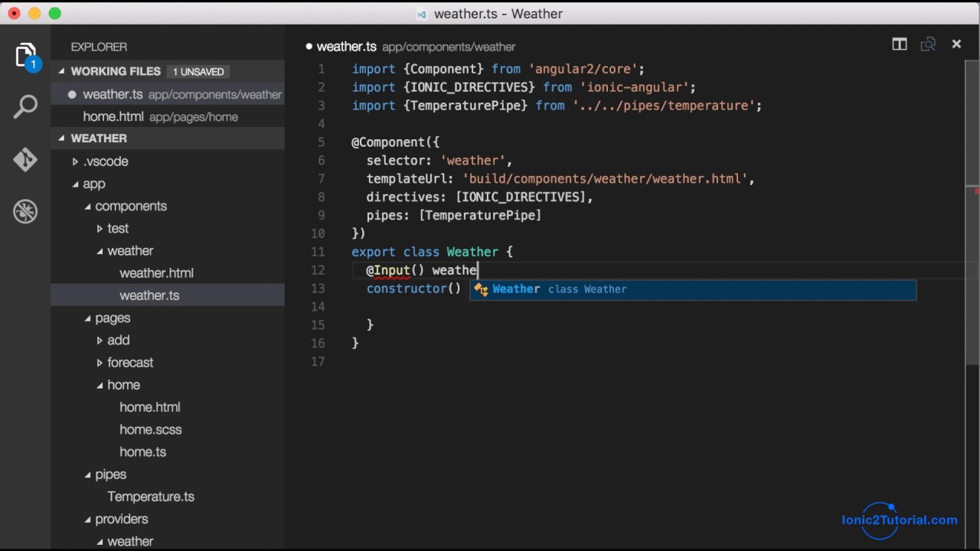Split the editor
The width and height of the screenshot is (980, 551).
(900, 44)
